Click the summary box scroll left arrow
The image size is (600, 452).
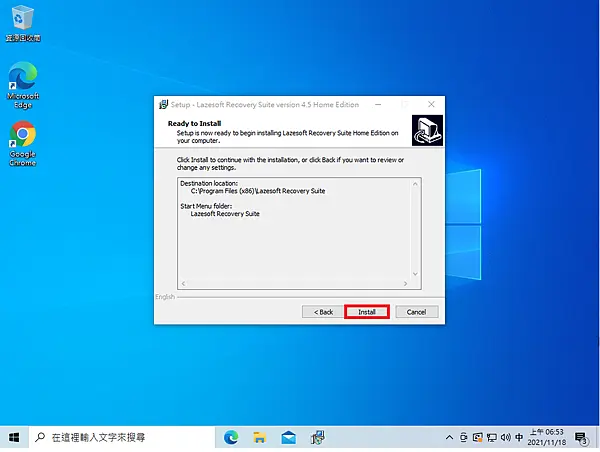pyautogui.click(x=184, y=284)
